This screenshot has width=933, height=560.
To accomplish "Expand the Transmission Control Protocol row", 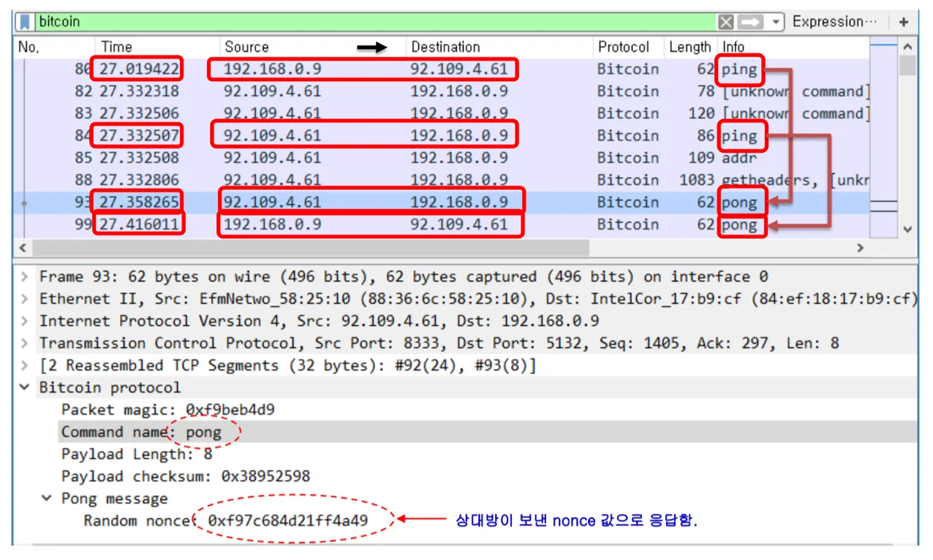I will [26, 343].
